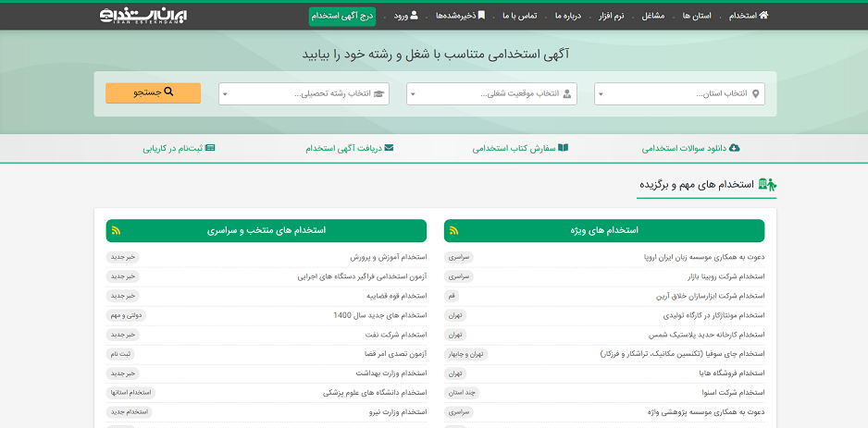Screen dimensions: 868x428
Task: Open سفارش کتاب استخدامی link
Action: (520, 148)
